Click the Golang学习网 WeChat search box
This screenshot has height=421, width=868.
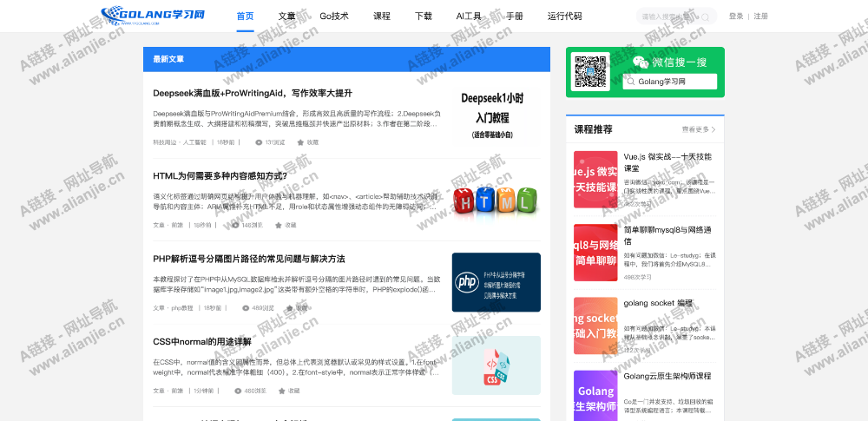(x=669, y=82)
